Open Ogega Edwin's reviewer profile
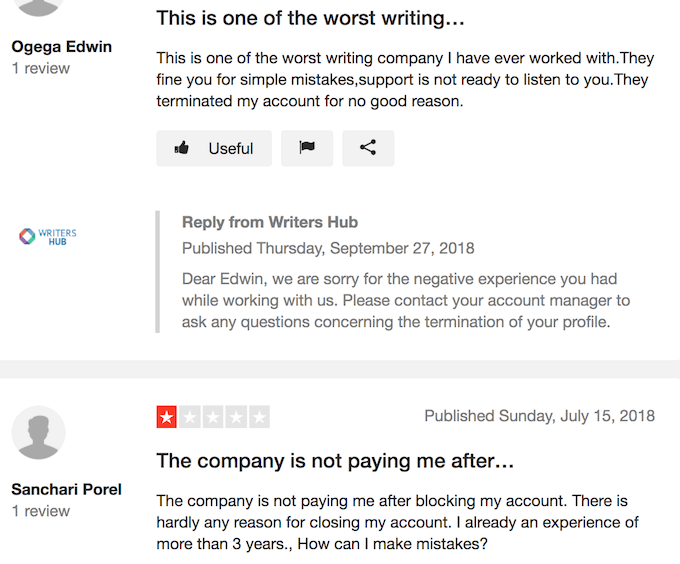Viewport: 680px width, 564px height. pos(61,46)
